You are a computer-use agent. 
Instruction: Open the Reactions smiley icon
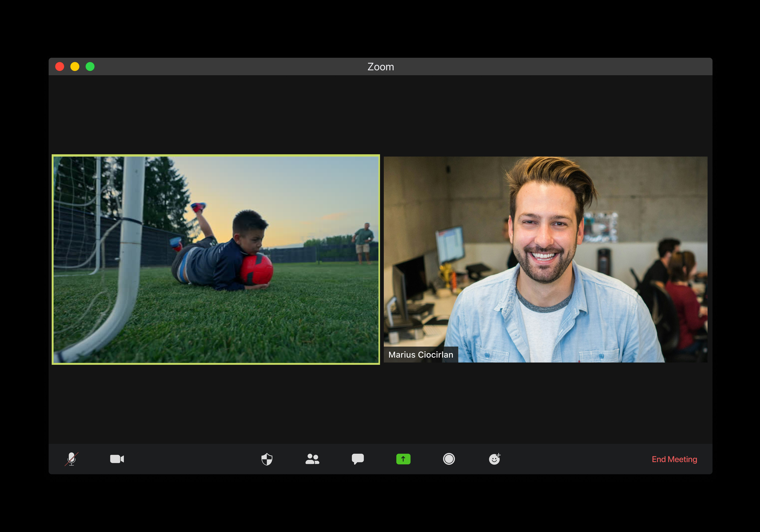point(495,459)
